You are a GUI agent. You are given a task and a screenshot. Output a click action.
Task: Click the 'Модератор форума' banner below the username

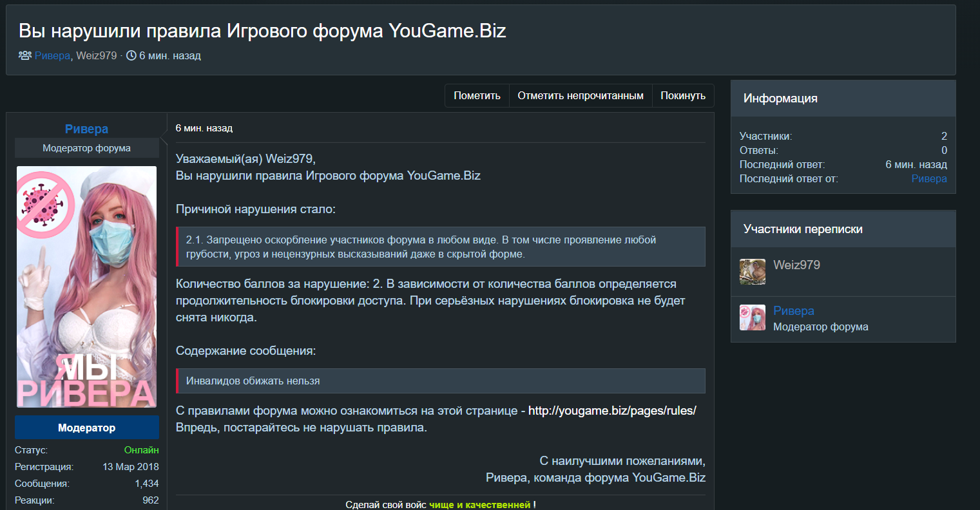pos(86,148)
